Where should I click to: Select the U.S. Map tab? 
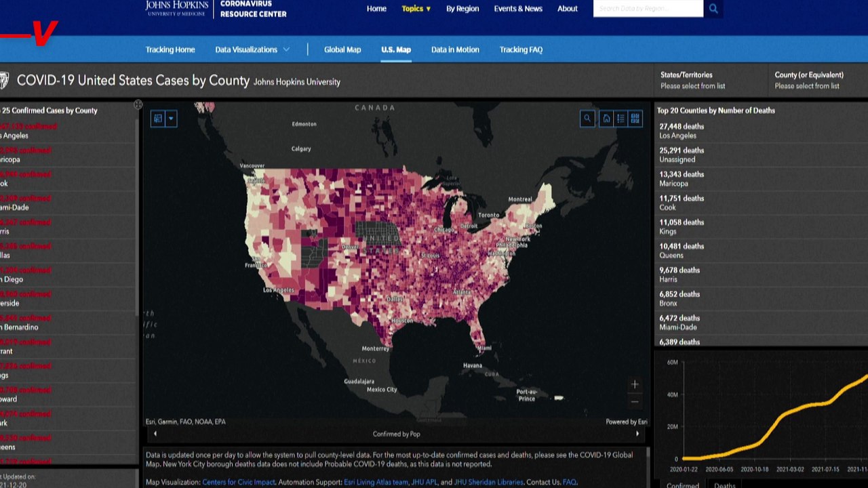pos(396,49)
